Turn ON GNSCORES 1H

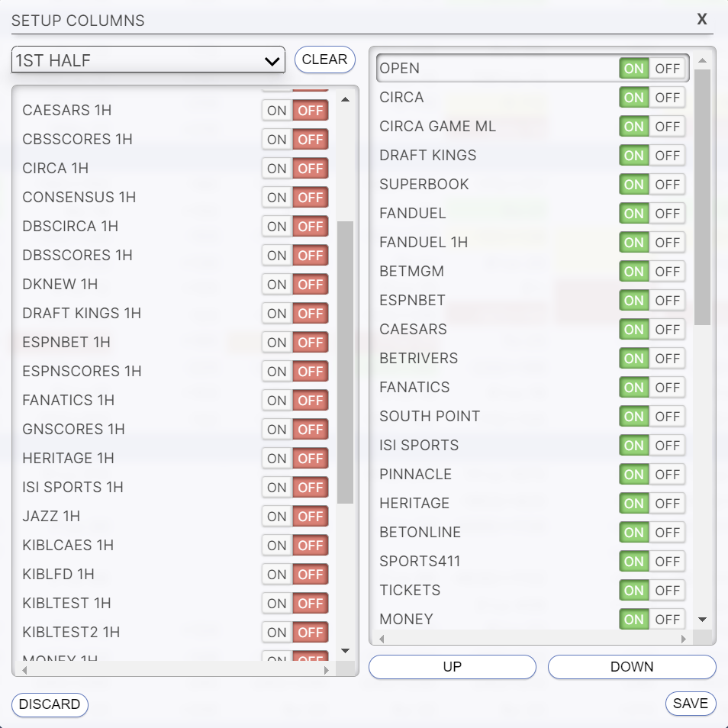click(277, 430)
